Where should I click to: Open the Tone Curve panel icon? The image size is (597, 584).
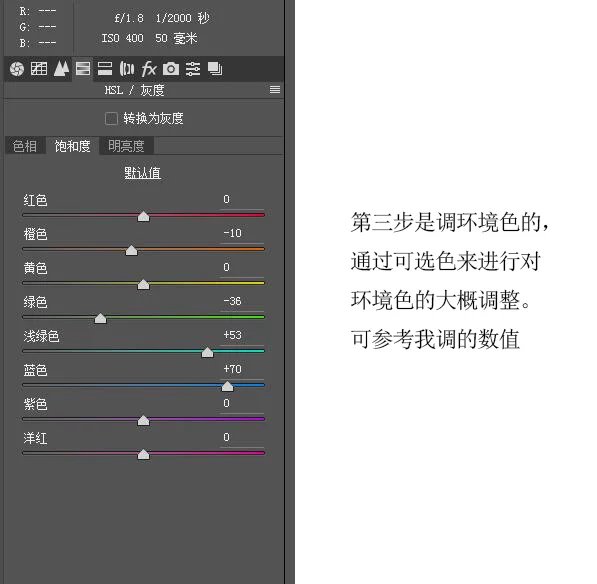click(x=39, y=69)
